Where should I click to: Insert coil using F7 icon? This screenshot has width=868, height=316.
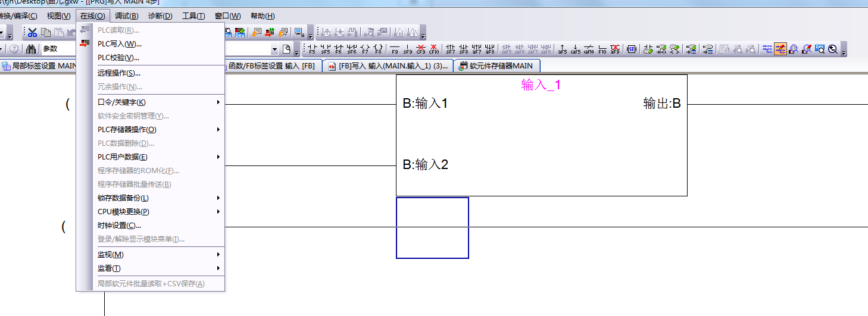click(364, 49)
